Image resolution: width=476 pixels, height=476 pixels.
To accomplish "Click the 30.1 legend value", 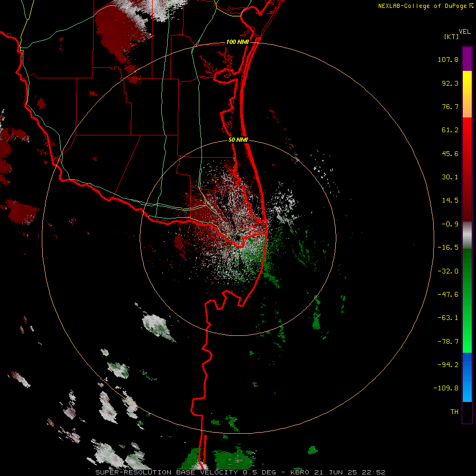I will 450,177.
